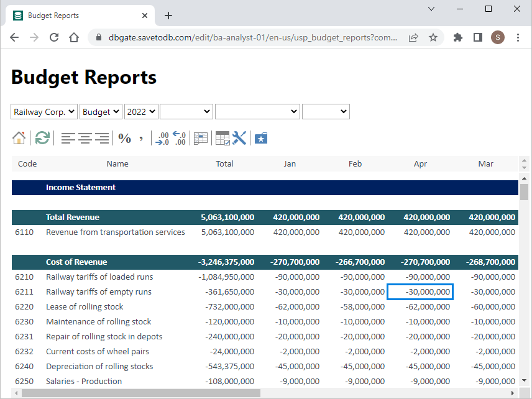Click Jan value -2,000,000 for wheel pairs
532x399 pixels.
[300, 352]
